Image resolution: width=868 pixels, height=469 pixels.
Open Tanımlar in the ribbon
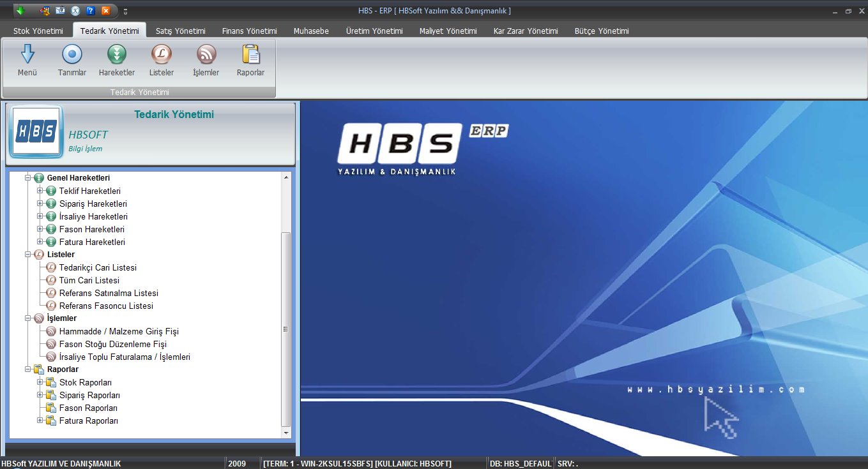[72, 61]
